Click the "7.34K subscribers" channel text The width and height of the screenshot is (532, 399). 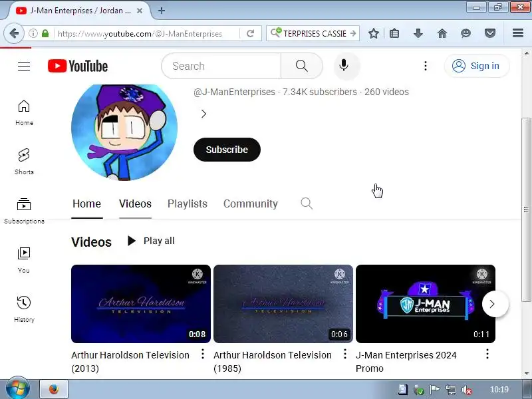[x=320, y=92]
